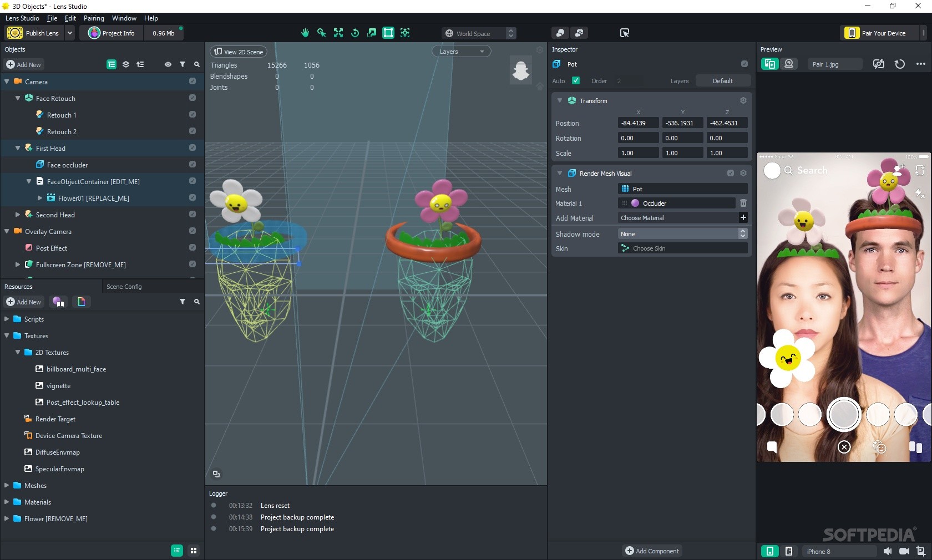The height and width of the screenshot is (560, 932).
Task: Switch to the Scene Config tab
Action: [124, 287]
